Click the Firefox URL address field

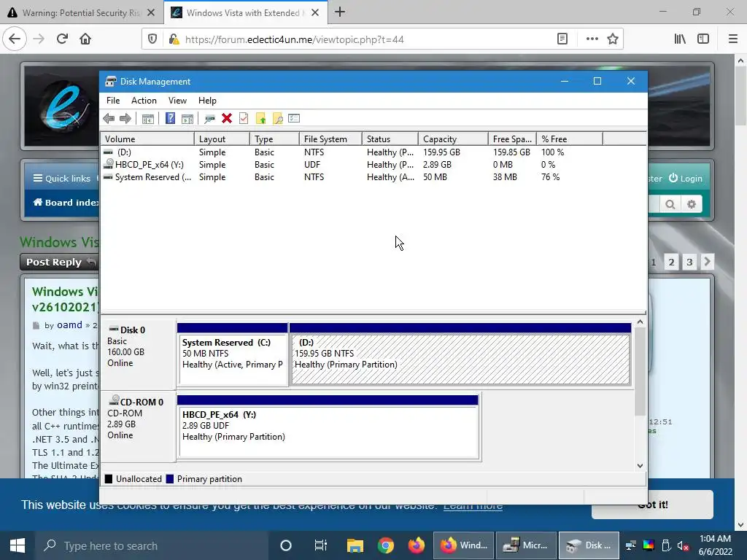(x=367, y=39)
